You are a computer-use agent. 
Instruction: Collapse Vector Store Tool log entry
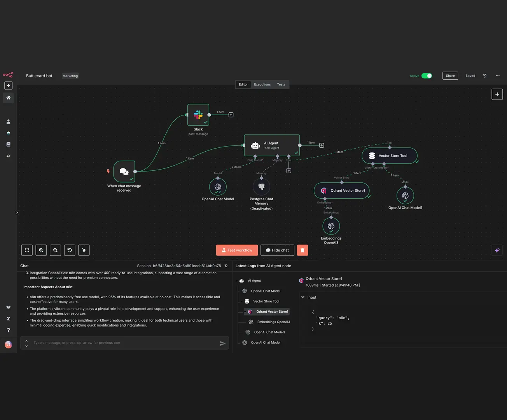[241, 301]
